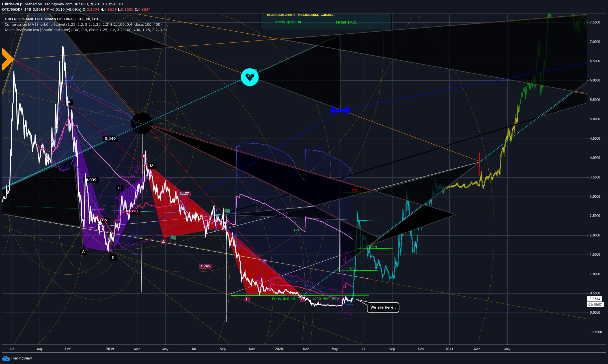Click the black B pattern point label
The height and width of the screenshot is (364, 608).
(113, 257)
